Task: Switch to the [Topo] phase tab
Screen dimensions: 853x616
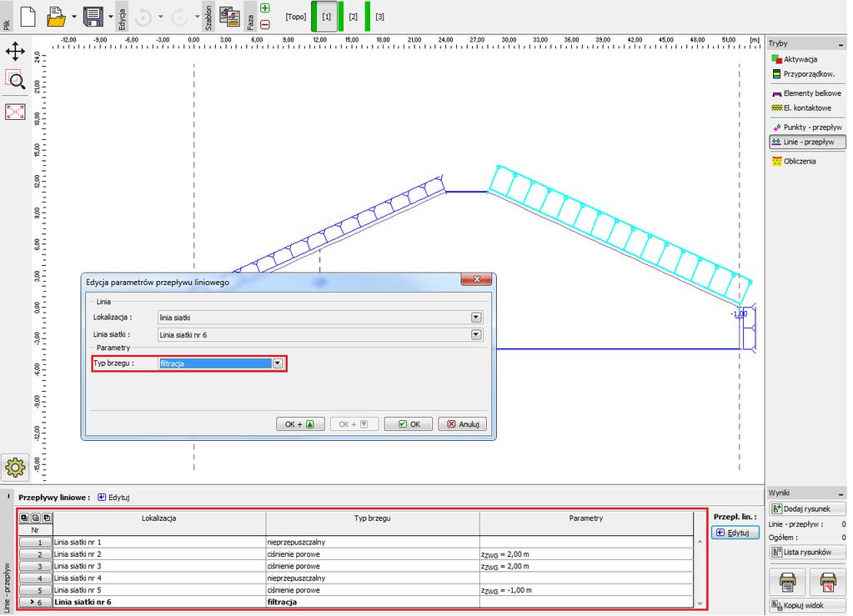Action: pos(296,17)
